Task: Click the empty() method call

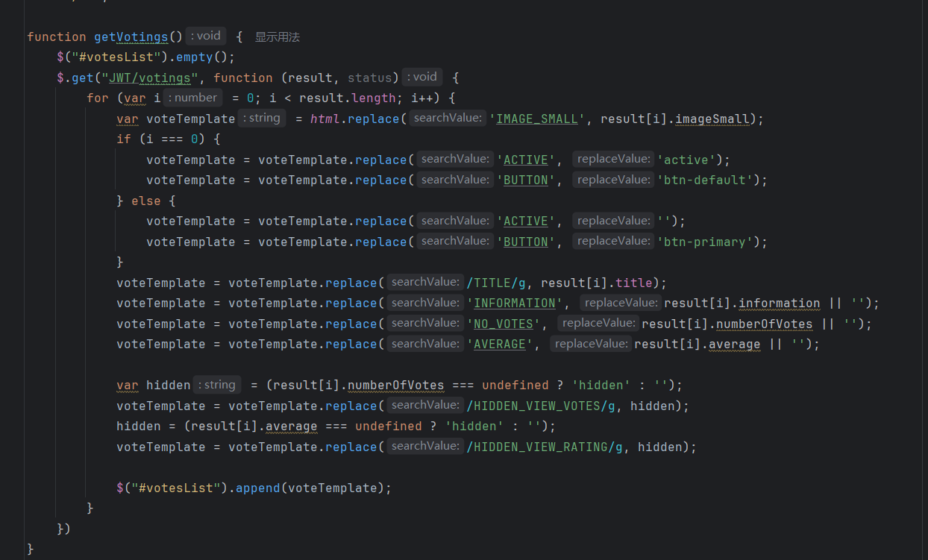Action: tap(198, 57)
